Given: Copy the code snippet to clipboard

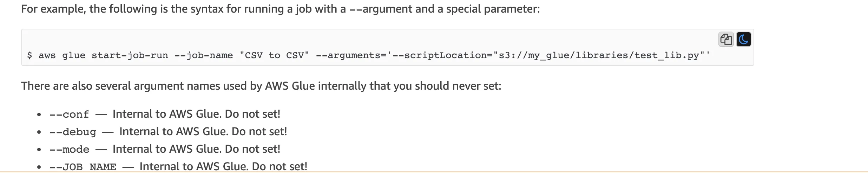Looking at the screenshot, I should (x=726, y=39).
